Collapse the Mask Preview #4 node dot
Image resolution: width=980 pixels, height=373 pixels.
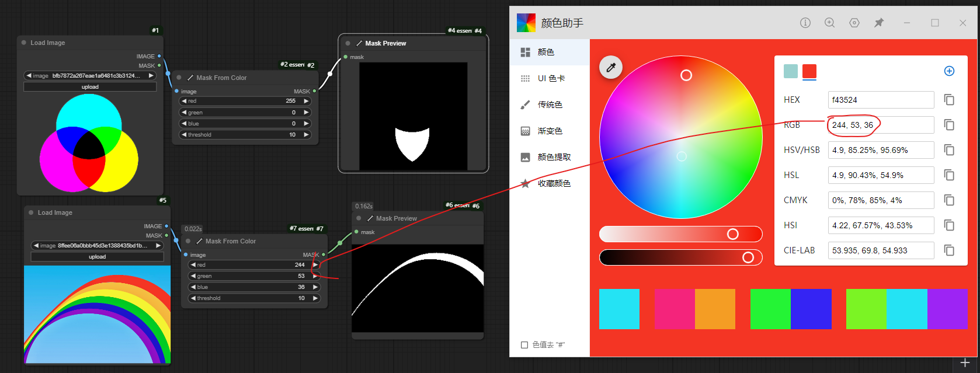[348, 43]
